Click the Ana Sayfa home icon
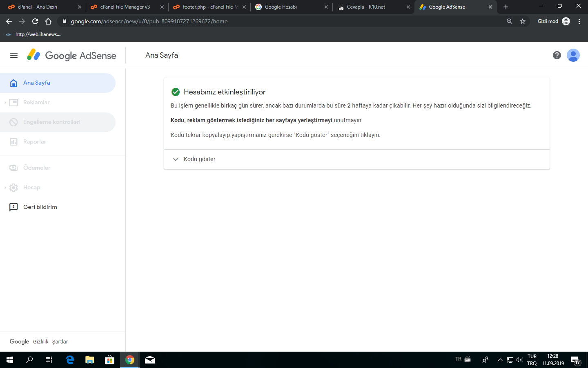 tap(13, 83)
